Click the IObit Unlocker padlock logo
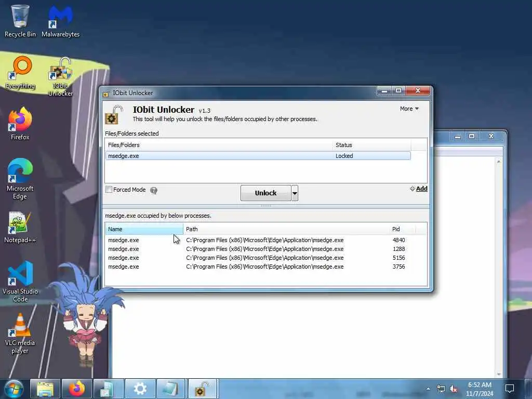This screenshot has height=399, width=532. (113, 114)
